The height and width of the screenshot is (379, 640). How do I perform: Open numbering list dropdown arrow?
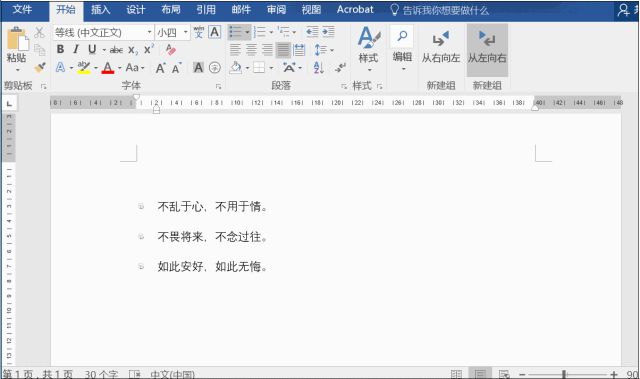tap(271, 32)
